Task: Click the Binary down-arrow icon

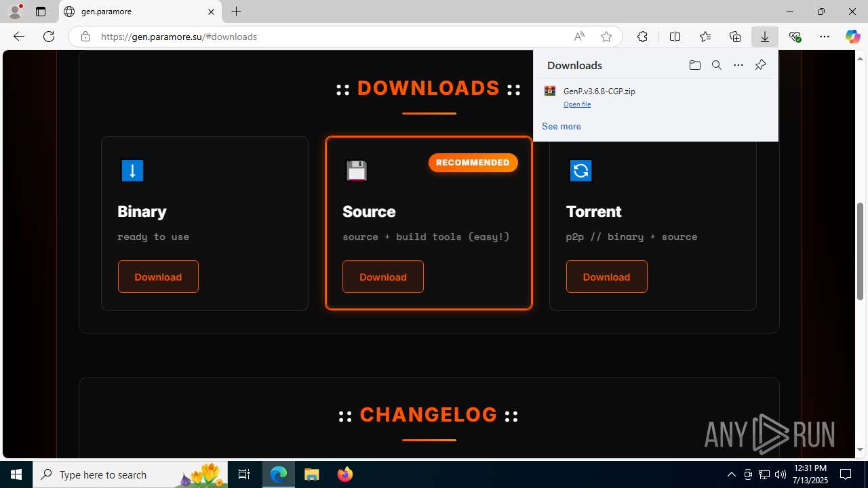Action: pos(132,171)
